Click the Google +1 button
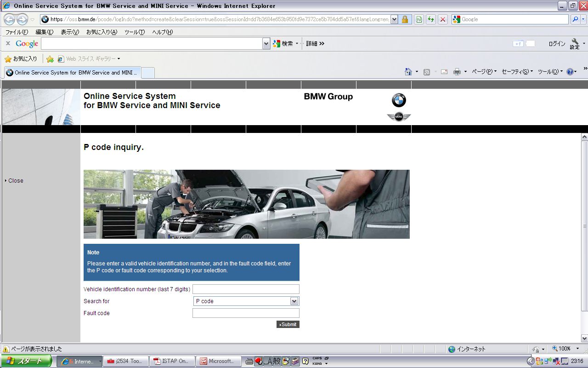Image resolution: width=588 pixels, height=368 pixels. tap(518, 44)
